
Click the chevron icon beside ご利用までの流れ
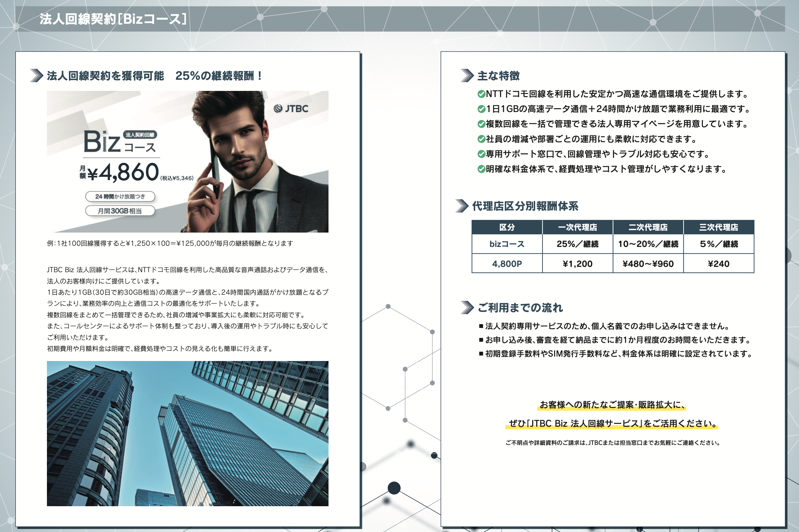tap(467, 307)
